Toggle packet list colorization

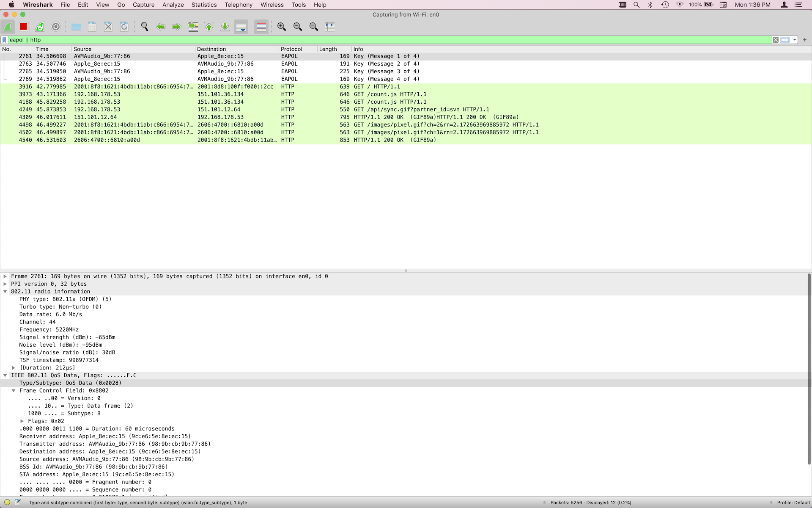point(261,27)
